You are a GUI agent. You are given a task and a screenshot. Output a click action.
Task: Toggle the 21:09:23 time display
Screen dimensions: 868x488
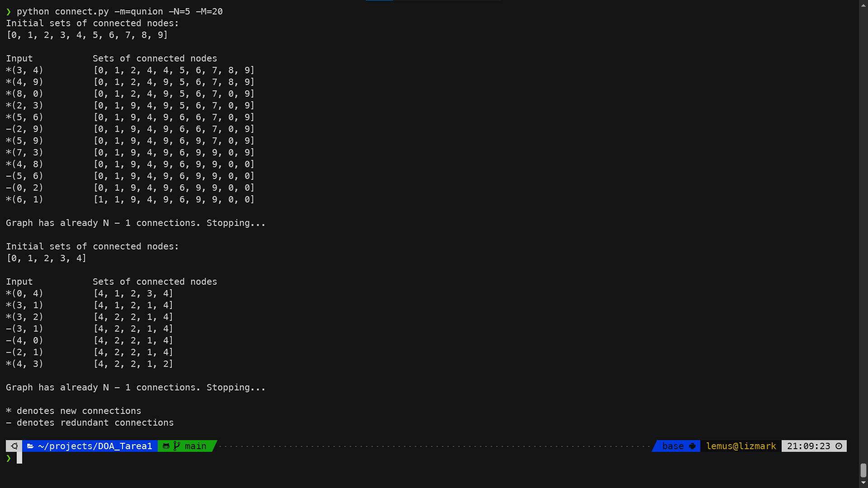pyautogui.click(x=809, y=446)
